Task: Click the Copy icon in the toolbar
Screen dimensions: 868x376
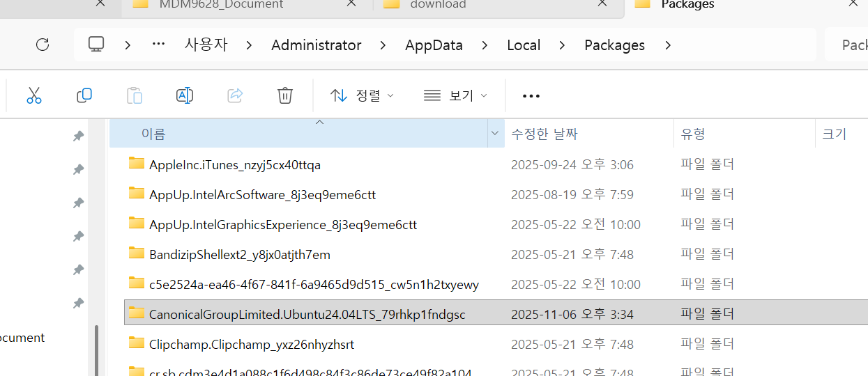Action: click(84, 95)
